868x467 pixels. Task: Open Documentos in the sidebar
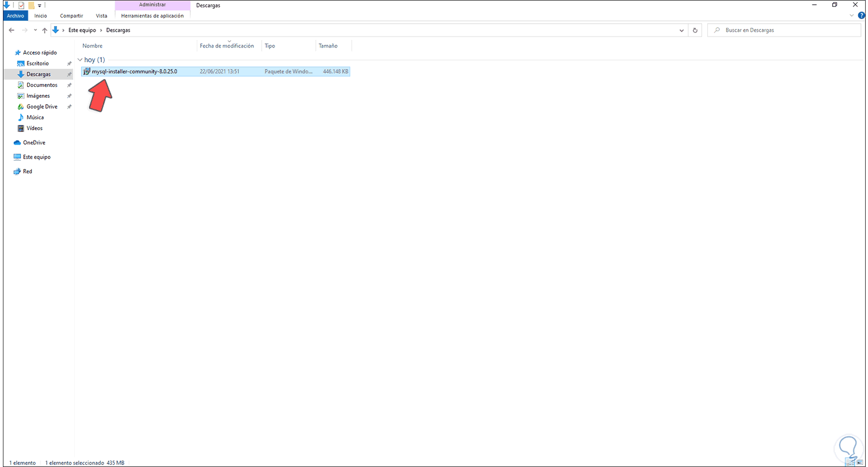pos(42,85)
